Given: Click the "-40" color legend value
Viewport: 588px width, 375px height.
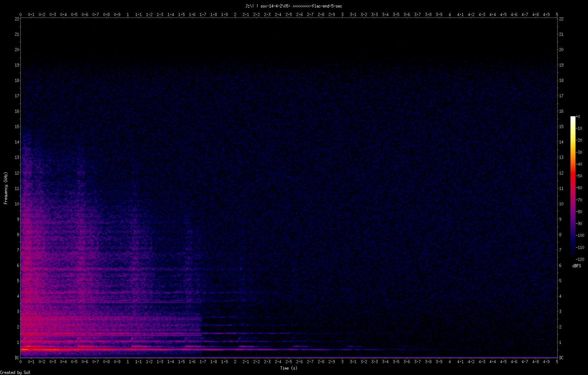Looking at the screenshot, I should pyautogui.click(x=579, y=164).
